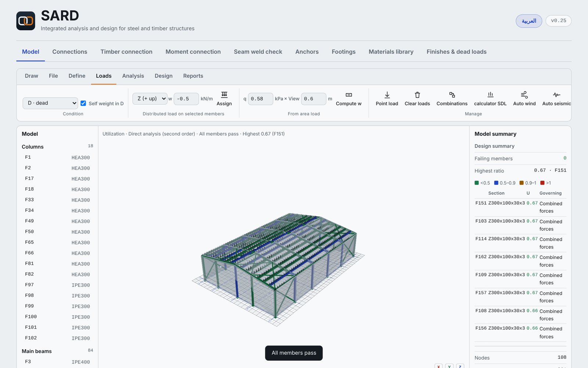The width and height of the screenshot is (588, 368).
Task: Run the Auto seismic tool
Action: point(556,99)
